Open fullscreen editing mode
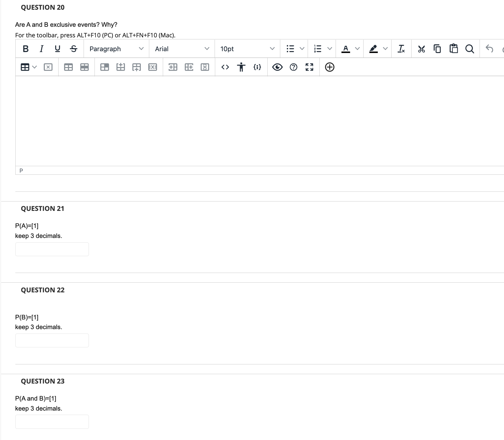The height and width of the screenshot is (440, 504). 309,67
